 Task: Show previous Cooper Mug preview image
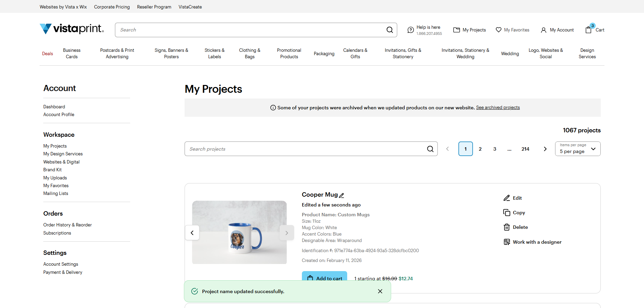tap(192, 233)
